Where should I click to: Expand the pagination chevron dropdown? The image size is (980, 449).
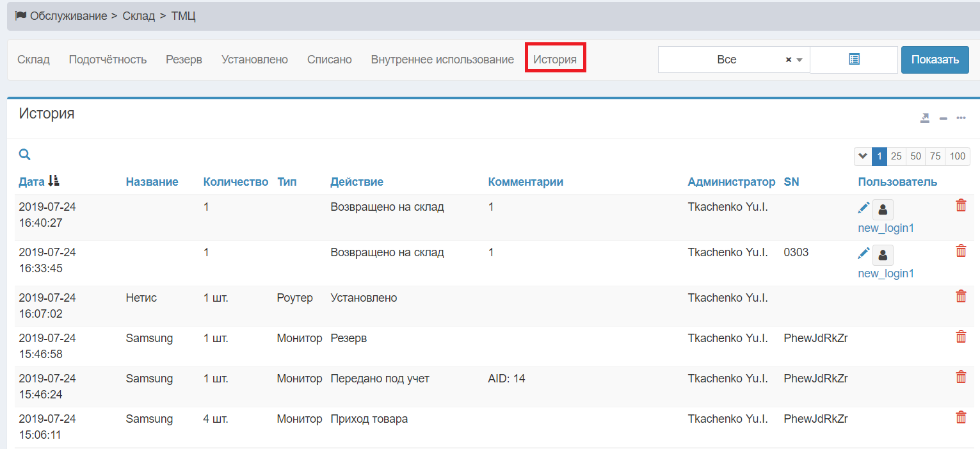pos(862,156)
